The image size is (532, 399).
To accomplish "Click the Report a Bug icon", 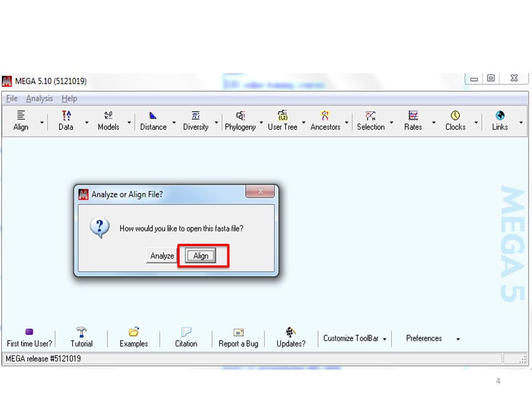I will tap(238, 332).
